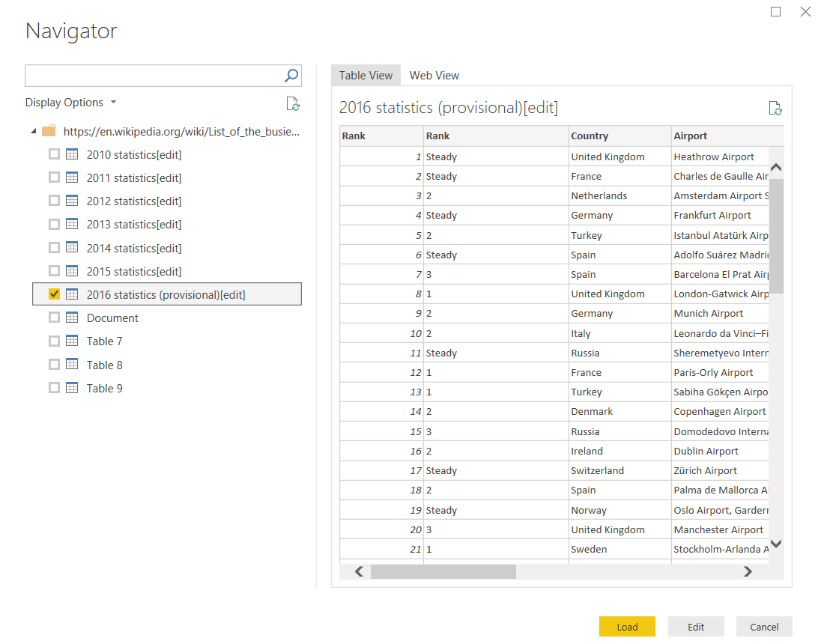Switch to the Web View tab
818x644 pixels.
tap(434, 76)
